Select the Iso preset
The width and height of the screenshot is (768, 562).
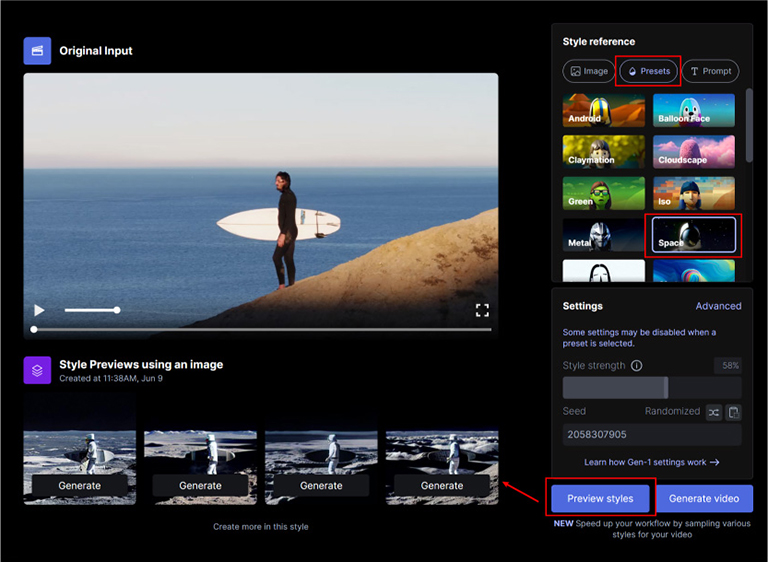[x=694, y=194]
